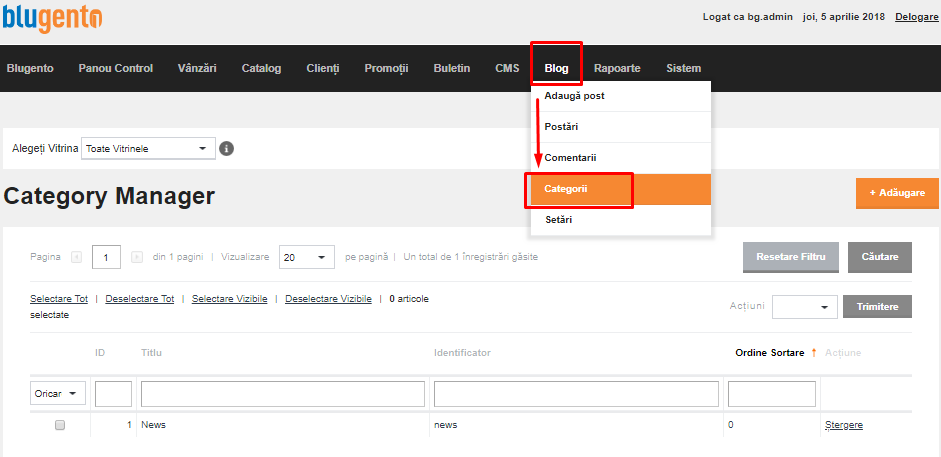The height and width of the screenshot is (457, 941).
Task: Select Comentarii in Blog menu
Action: 621,158
